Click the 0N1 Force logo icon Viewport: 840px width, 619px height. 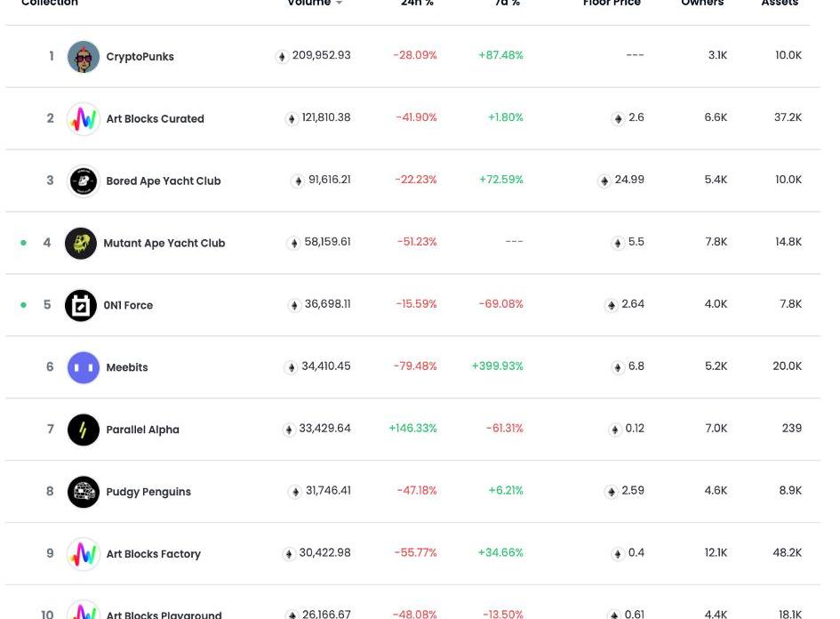(x=81, y=305)
